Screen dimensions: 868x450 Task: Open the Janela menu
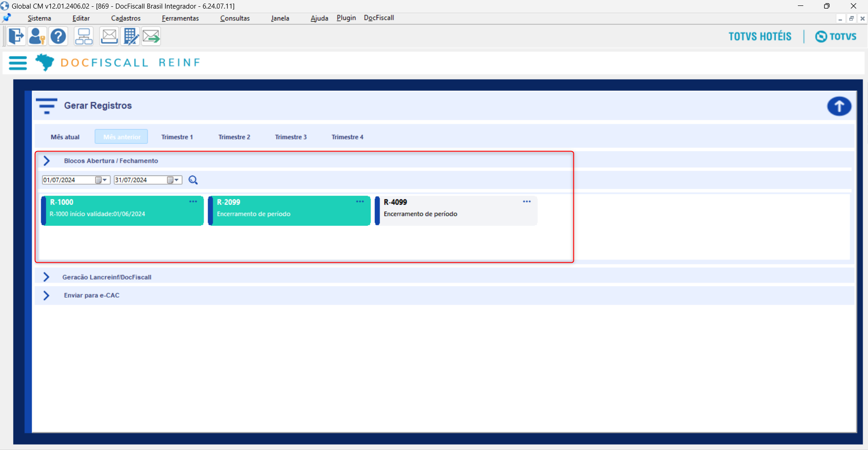pyautogui.click(x=280, y=18)
